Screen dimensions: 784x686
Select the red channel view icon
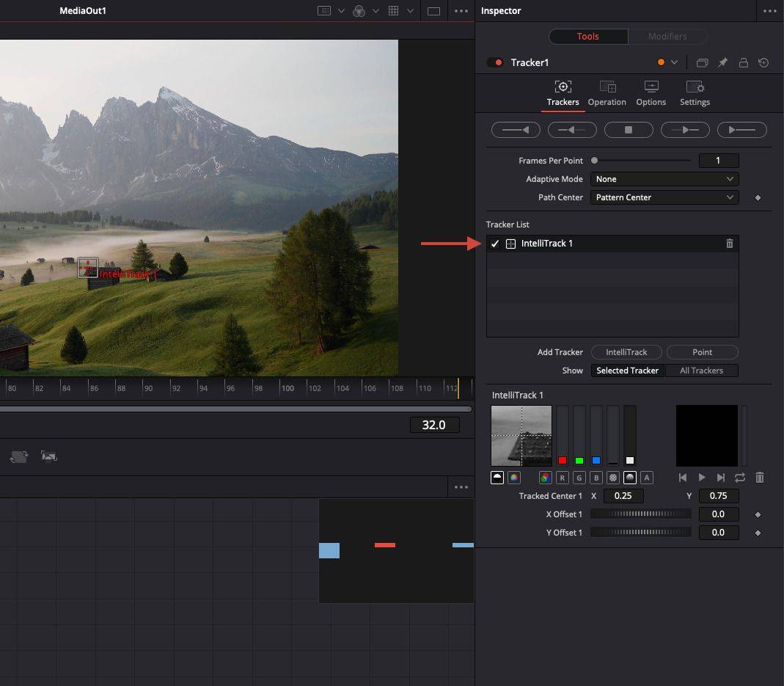(x=562, y=478)
